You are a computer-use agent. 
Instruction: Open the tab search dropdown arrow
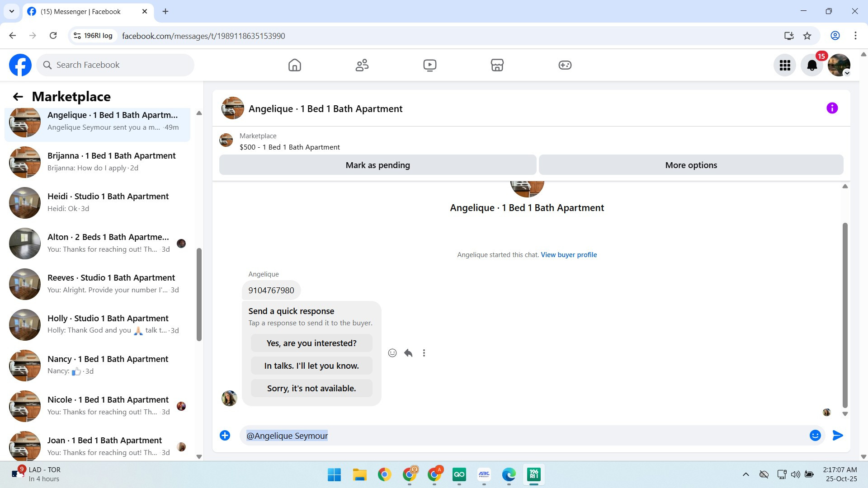pos(12,11)
